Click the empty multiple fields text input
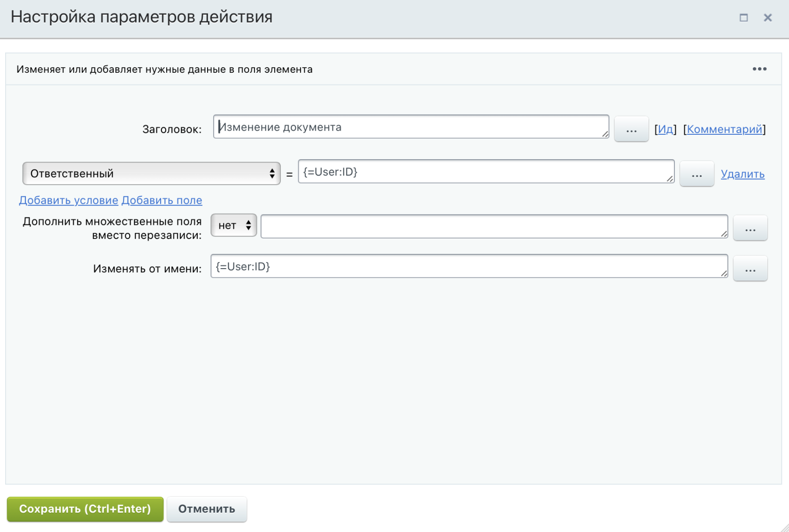The image size is (789, 532). [494, 226]
